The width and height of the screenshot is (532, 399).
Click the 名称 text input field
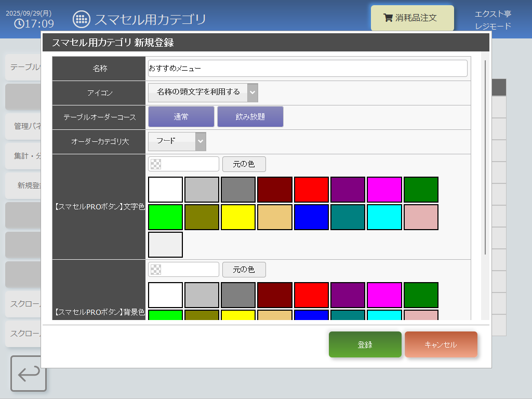[x=308, y=68]
